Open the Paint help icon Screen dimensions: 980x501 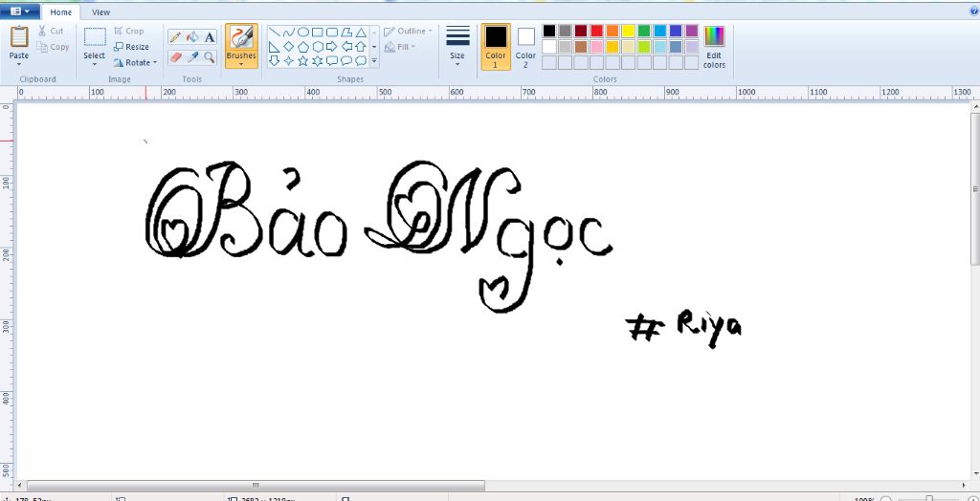coord(974,11)
